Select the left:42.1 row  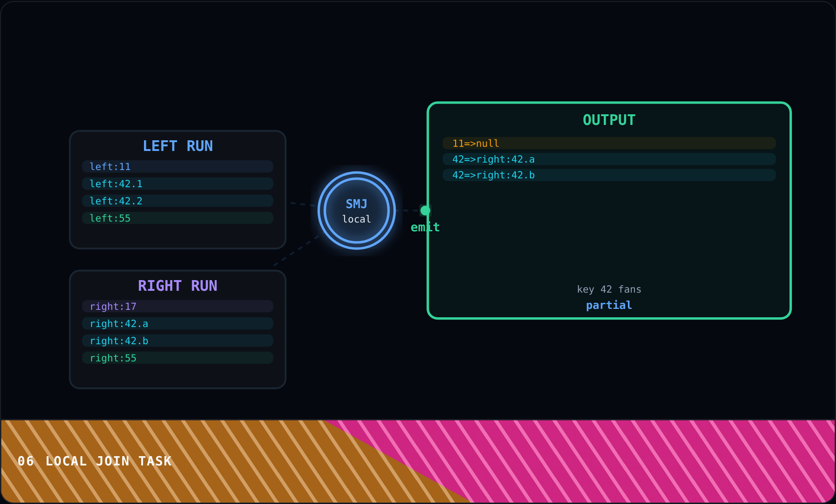[177, 183]
